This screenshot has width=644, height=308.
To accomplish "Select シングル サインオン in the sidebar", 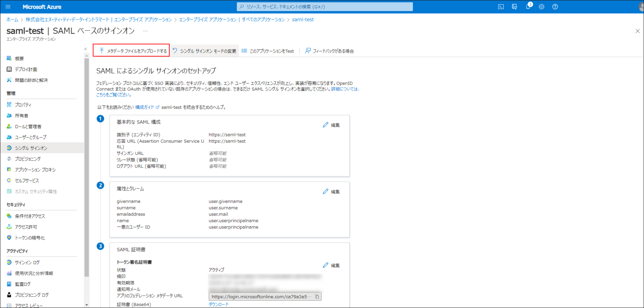I will point(30,148).
